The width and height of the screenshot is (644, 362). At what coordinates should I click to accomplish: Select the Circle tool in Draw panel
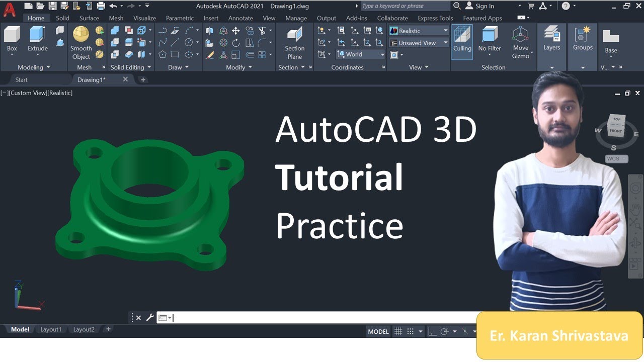189,43
